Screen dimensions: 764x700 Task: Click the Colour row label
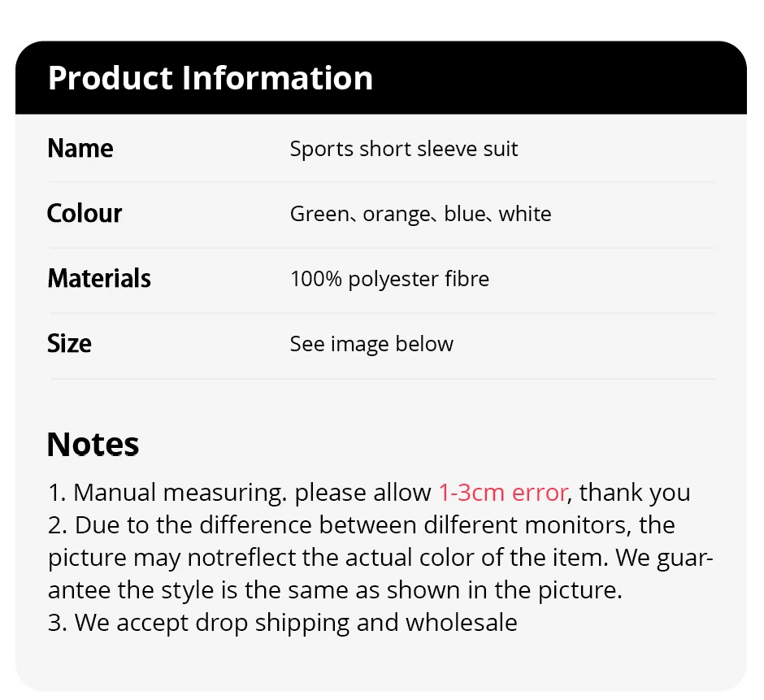click(85, 214)
